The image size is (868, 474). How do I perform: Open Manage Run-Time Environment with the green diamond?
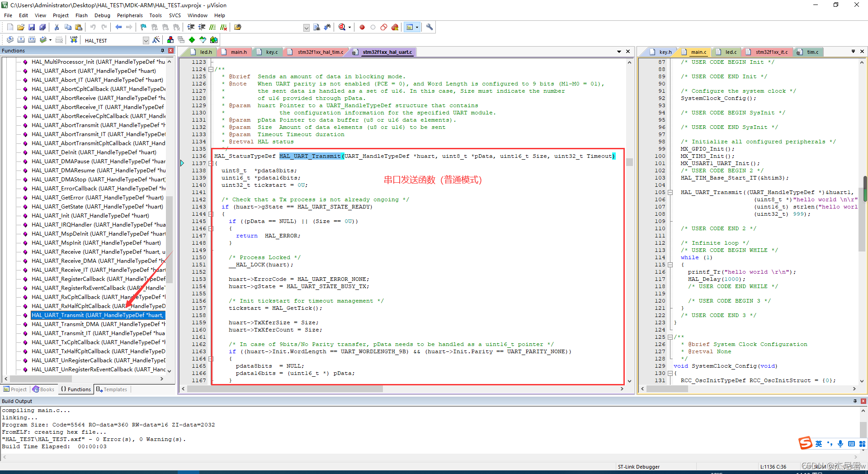(x=192, y=40)
